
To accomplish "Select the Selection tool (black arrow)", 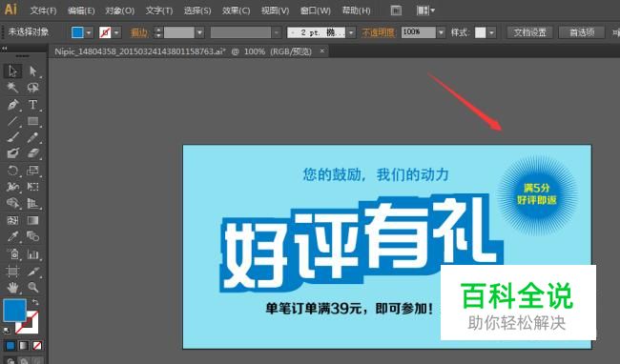I will 12,71.
